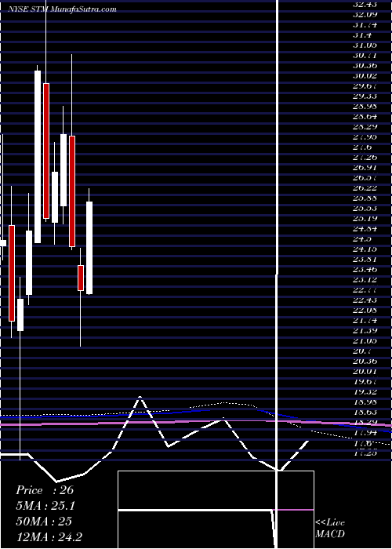Viewport: 392px width, 549px height.
Task: Select the 30.71 price axis label
Action: click(x=365, y=56)
